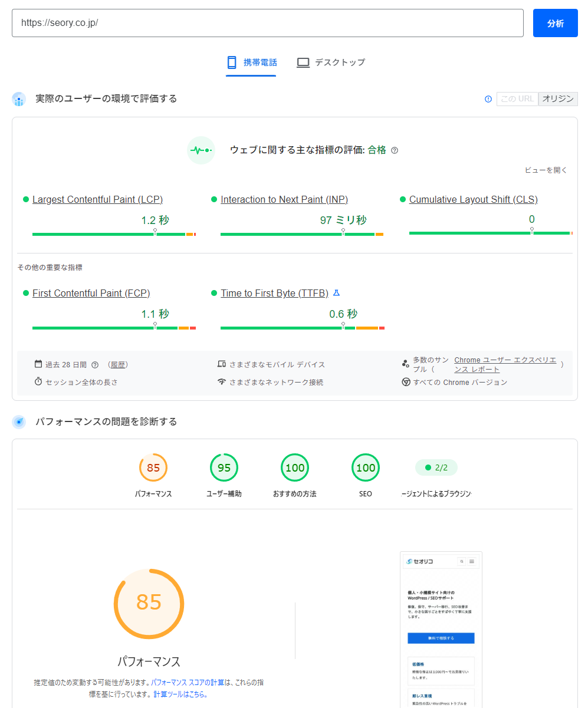Click the CLS distribution bar
This screenshot has width=588, height=708.
491,233
